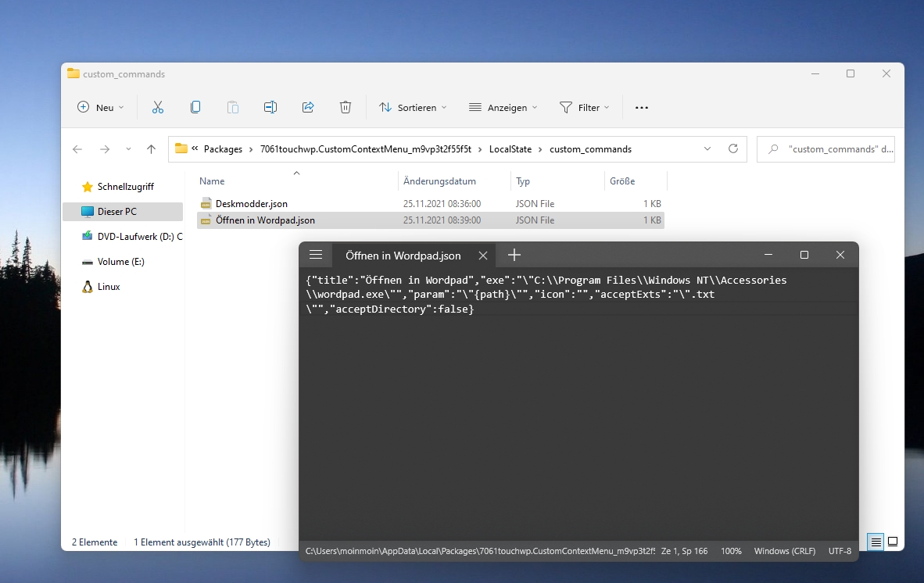
Task: Click the Delete trash icon in Explorer
Action: (346, 107)
